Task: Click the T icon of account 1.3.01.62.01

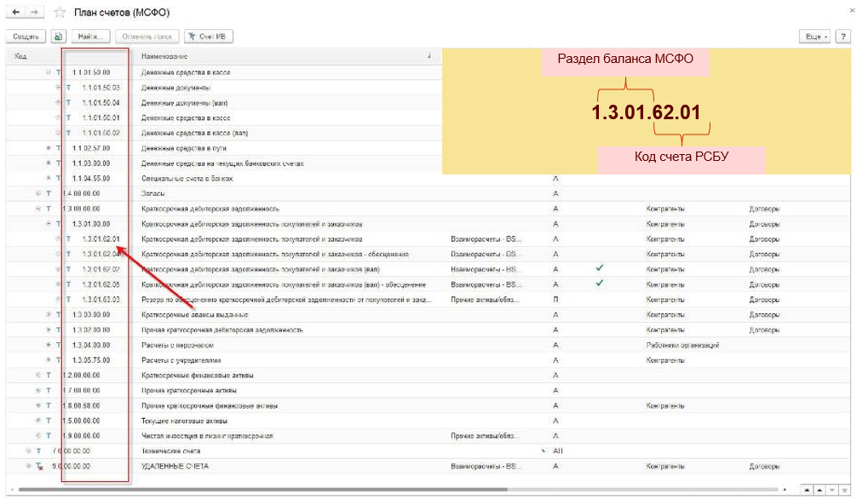Action: tap(68, 239)
